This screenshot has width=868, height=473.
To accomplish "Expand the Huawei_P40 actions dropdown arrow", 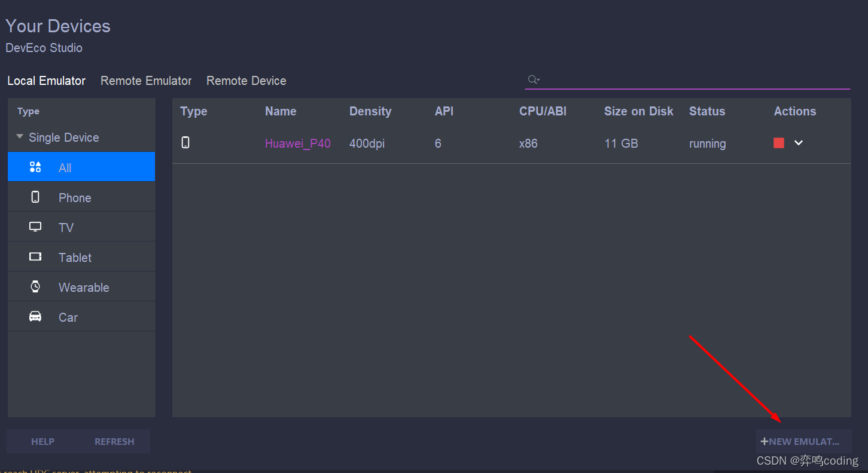I will pos(799,143).
